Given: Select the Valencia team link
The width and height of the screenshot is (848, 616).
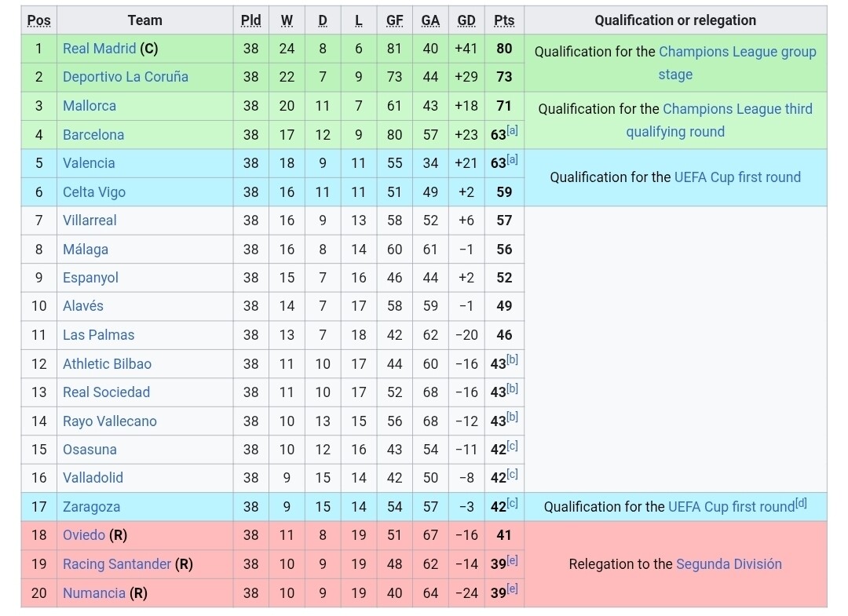Looking at the screenshot, I should 89,163.
